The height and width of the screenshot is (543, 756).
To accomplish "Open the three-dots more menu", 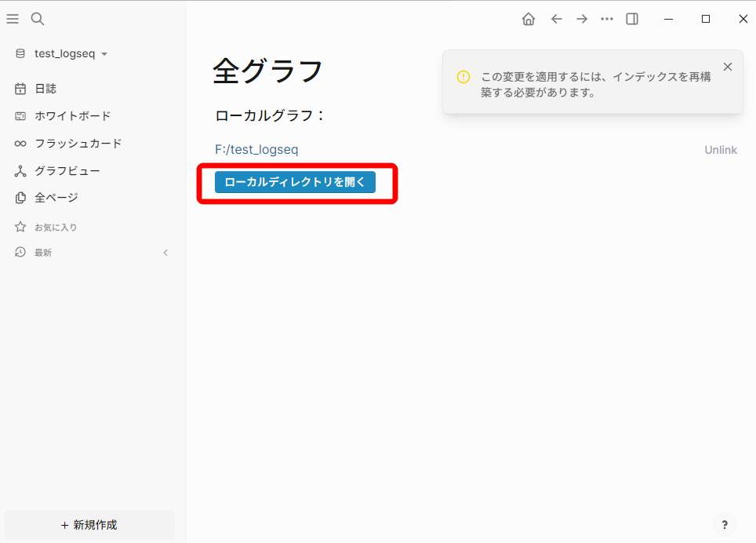I will (606, 19).
